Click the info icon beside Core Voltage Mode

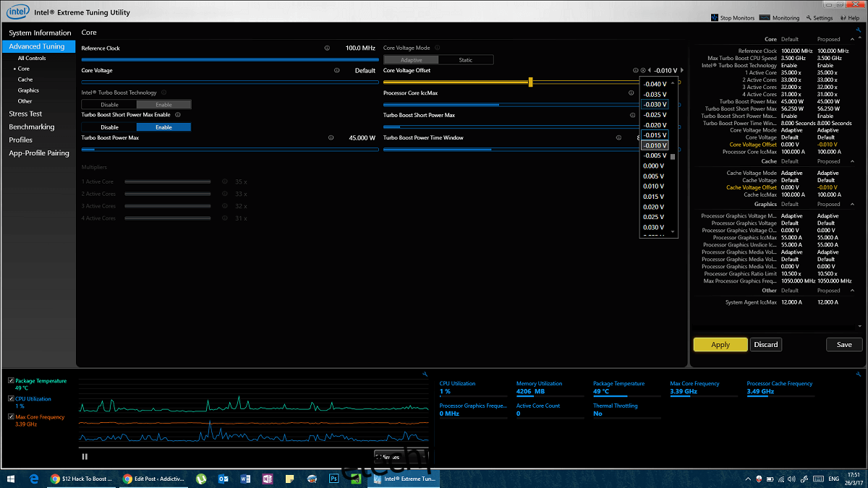[438, 48]
